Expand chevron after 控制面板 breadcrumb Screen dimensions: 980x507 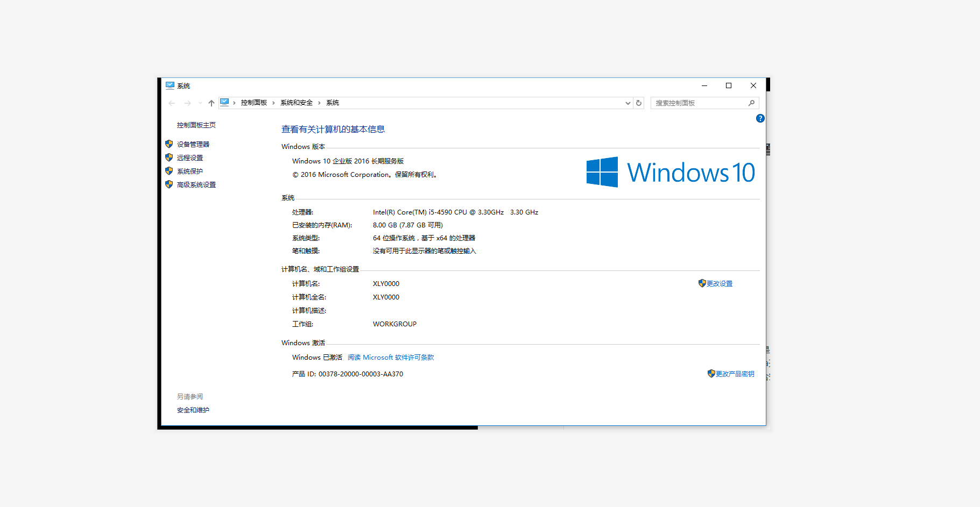(273, 103)
